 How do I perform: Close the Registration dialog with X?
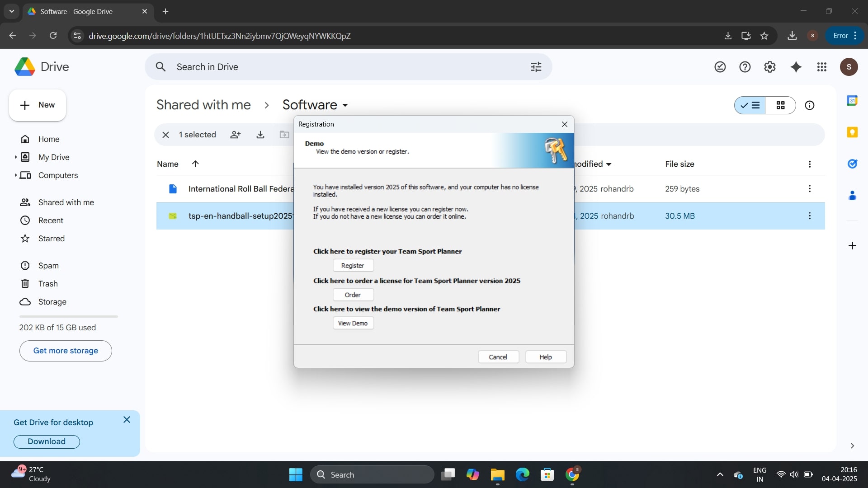[x=565, y=124]
